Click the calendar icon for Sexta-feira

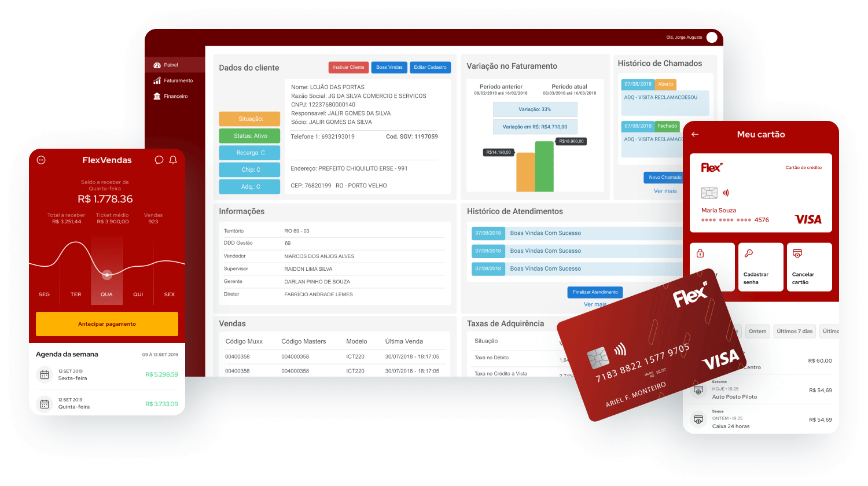pyautogui.click(x=45, y=375)
